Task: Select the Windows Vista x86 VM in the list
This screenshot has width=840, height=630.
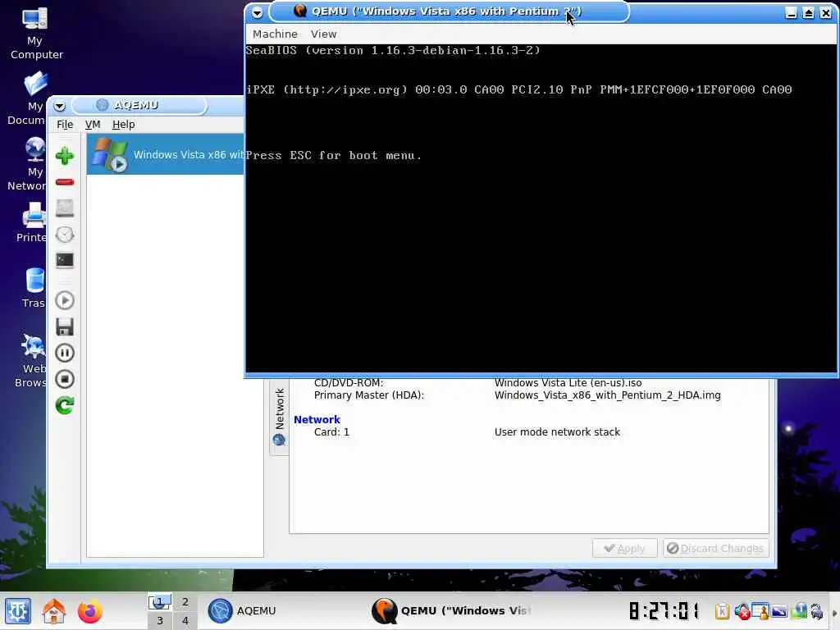Action: [166, 154]
